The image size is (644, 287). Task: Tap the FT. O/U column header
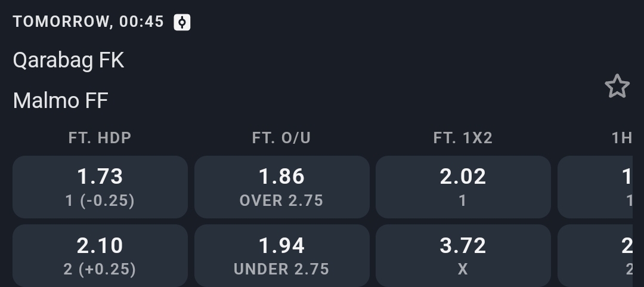tap(281, 138)
